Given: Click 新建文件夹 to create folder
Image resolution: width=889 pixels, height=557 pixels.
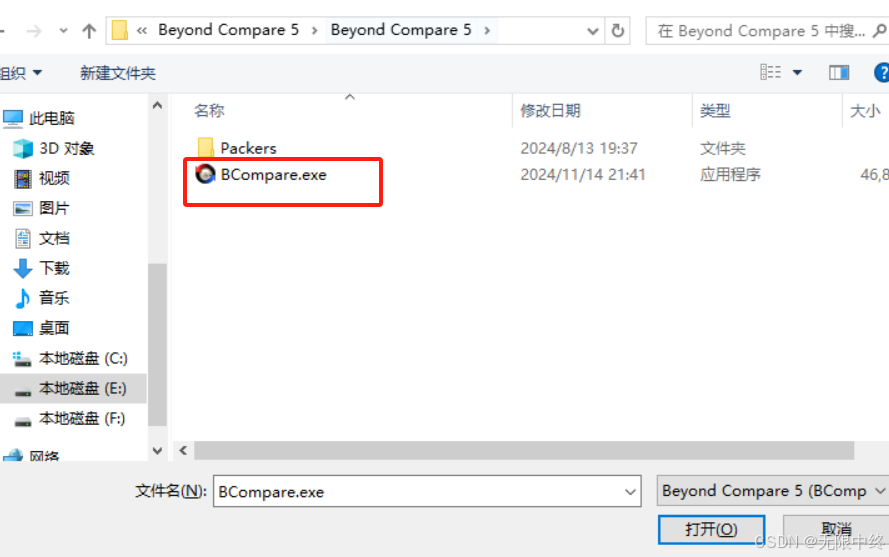Looking at the screenshot, I should coord(117,73).
